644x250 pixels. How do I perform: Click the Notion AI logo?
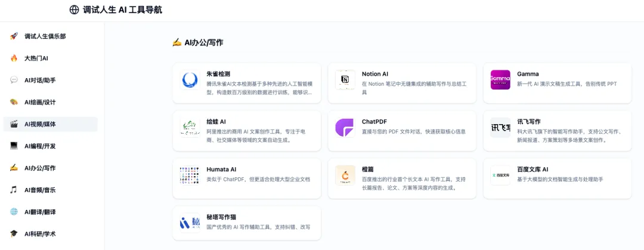[345, 80]
